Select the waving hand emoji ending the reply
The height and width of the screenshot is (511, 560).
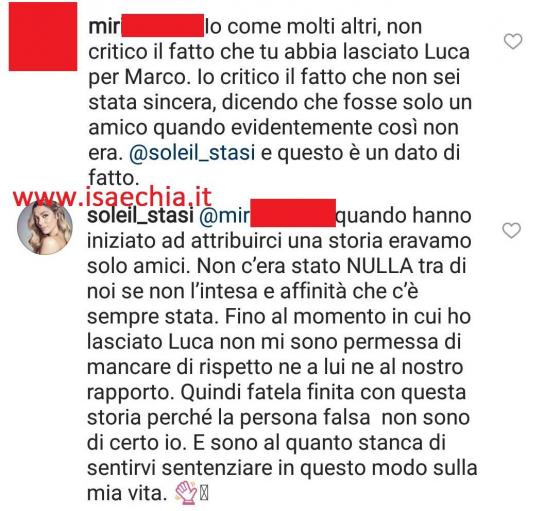click(186, 492)
